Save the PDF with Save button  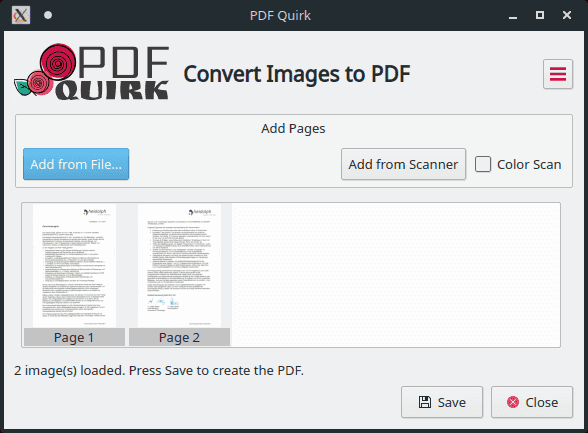tap(442, 402)
